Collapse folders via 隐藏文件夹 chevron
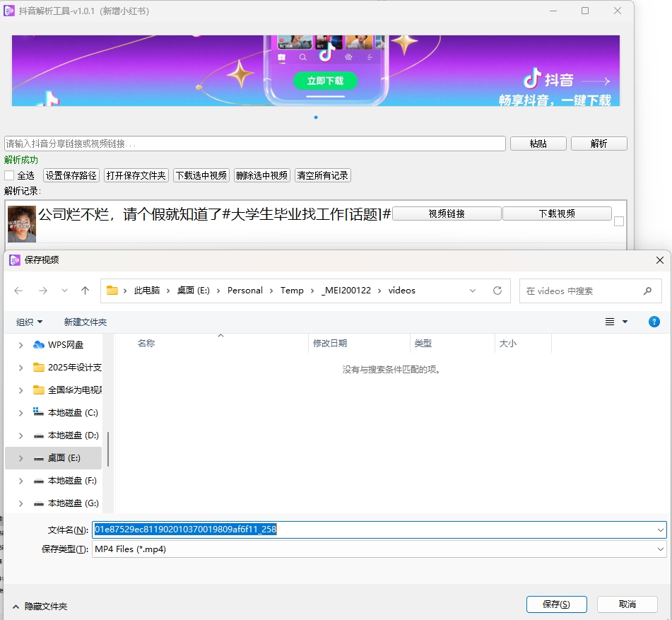 pos(16,606)
